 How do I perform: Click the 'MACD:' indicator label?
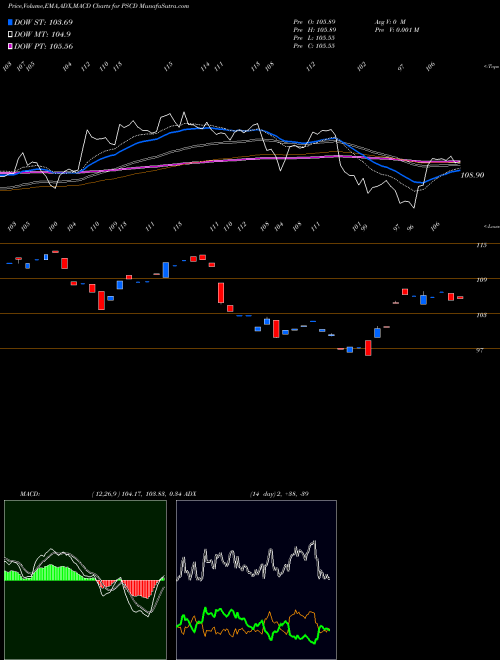(30, 494)
